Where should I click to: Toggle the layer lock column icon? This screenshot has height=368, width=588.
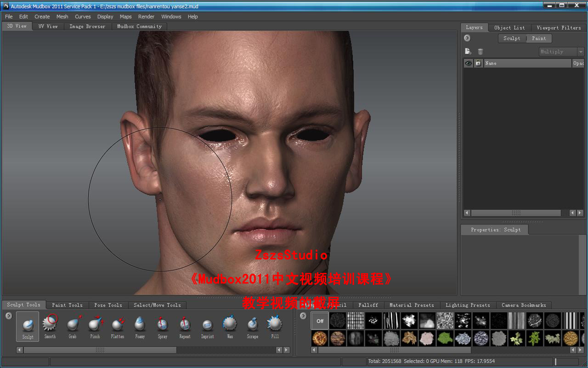point(478,63)
